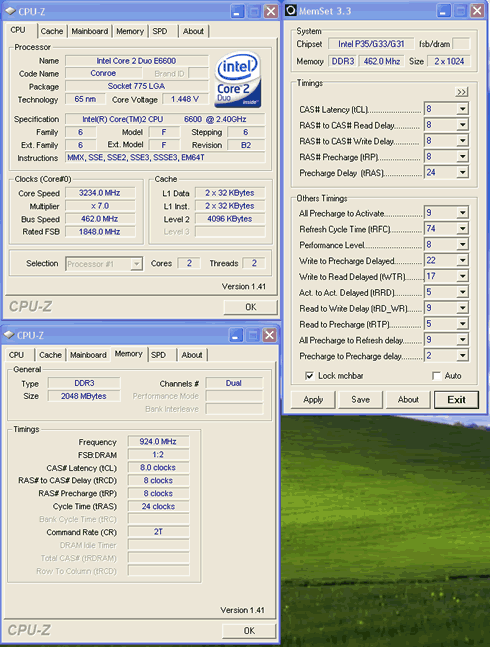Screen dimensions: 490x647
Task: Click About button in MemSet
Action: coord(408,399)
